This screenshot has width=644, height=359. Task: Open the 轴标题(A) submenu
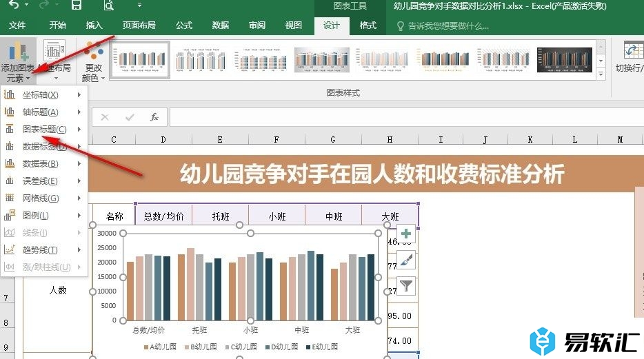(44, 112)
